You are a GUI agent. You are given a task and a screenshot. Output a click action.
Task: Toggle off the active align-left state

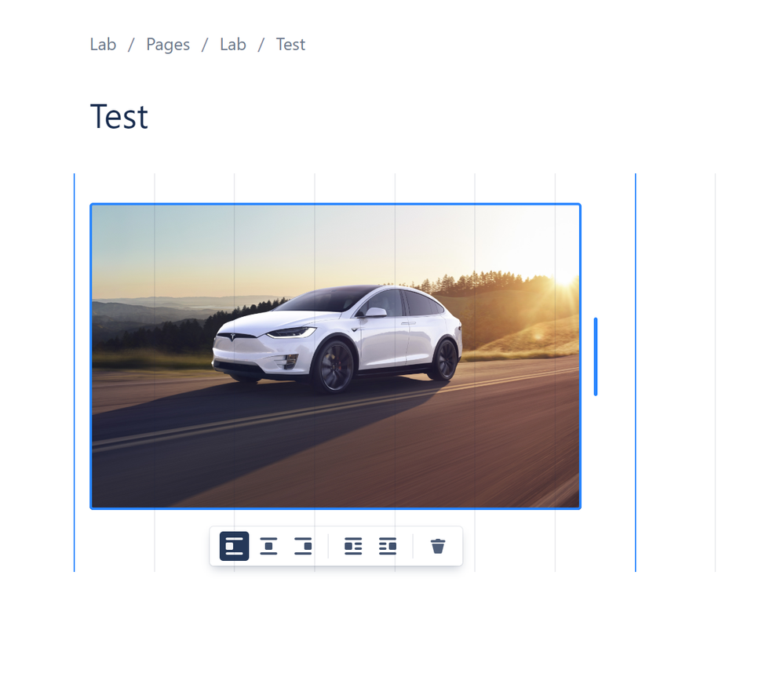[x=233, y=546]
